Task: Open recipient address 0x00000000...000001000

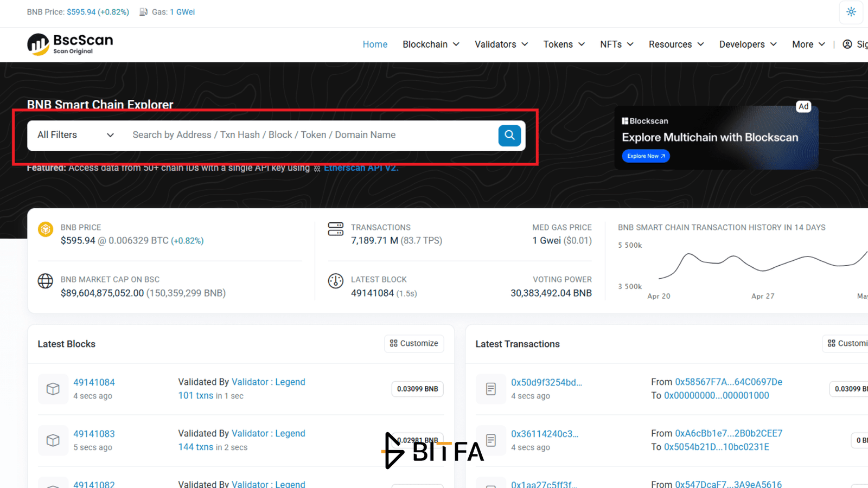Action: (717, 395)
